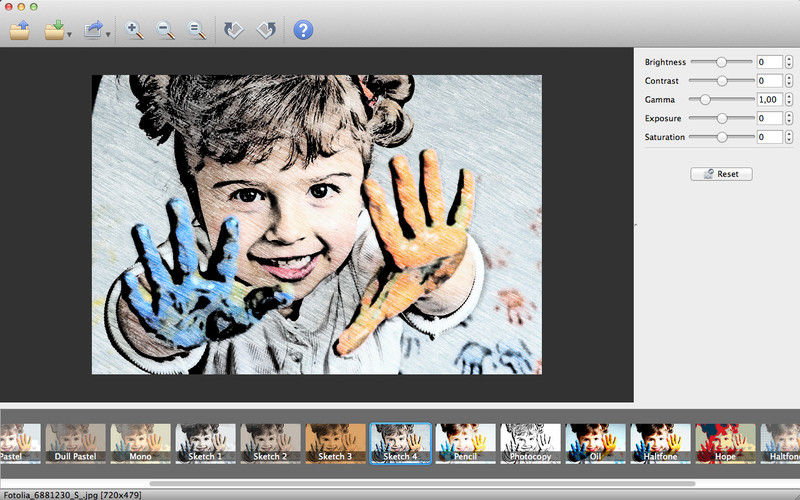
Task: Pick the Hope poster effect thumbnail
Action: [726, 443]
